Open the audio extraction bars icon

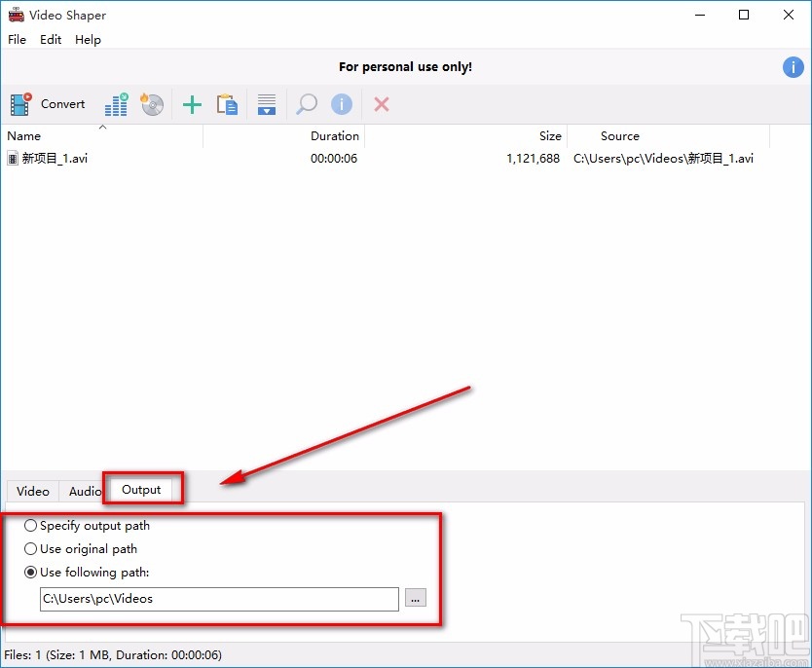[117, 104]
